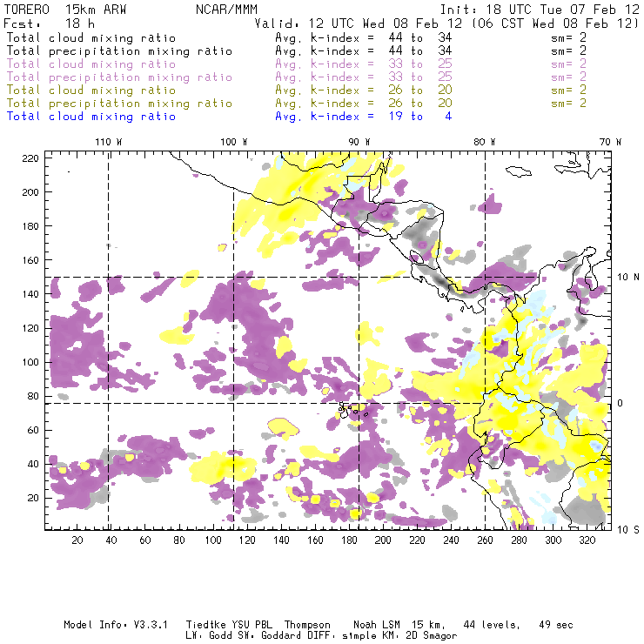The width and height of the screenshot is (644, 644).
Task: Click the '80 W' longitude label
Action: (x=484, y=142)
